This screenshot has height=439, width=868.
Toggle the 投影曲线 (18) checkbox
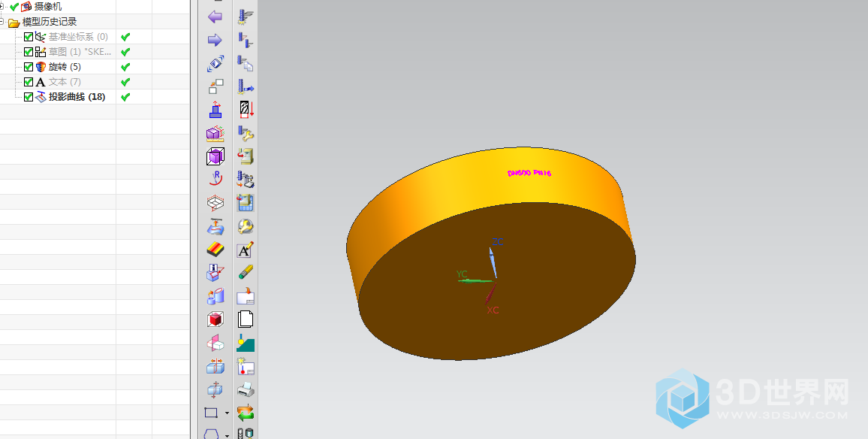(29, 97)
